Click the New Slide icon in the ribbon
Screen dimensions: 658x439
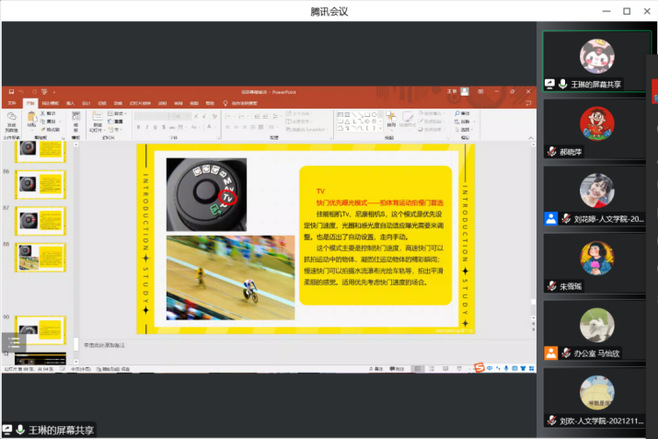96,119
